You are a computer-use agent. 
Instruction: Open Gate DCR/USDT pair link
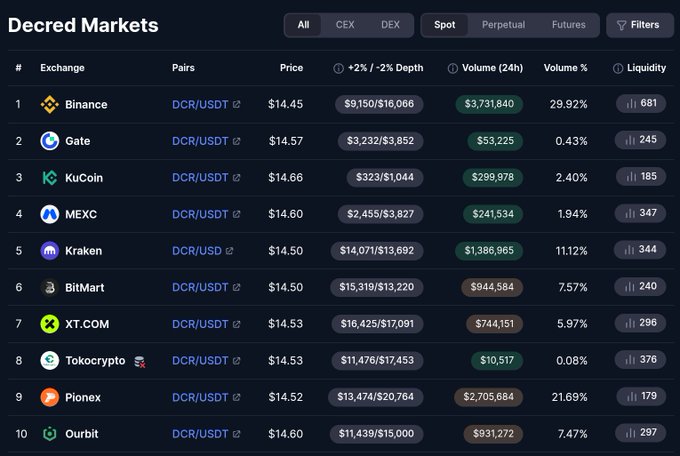tap(200, 141)
